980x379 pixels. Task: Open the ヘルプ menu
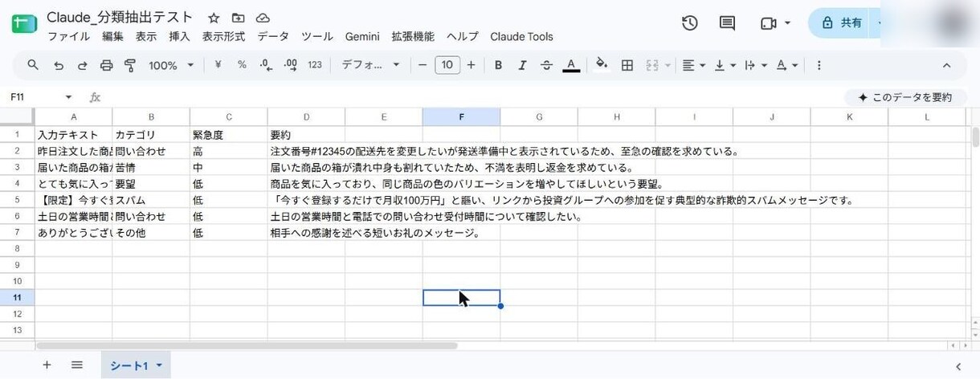[462, 37]
